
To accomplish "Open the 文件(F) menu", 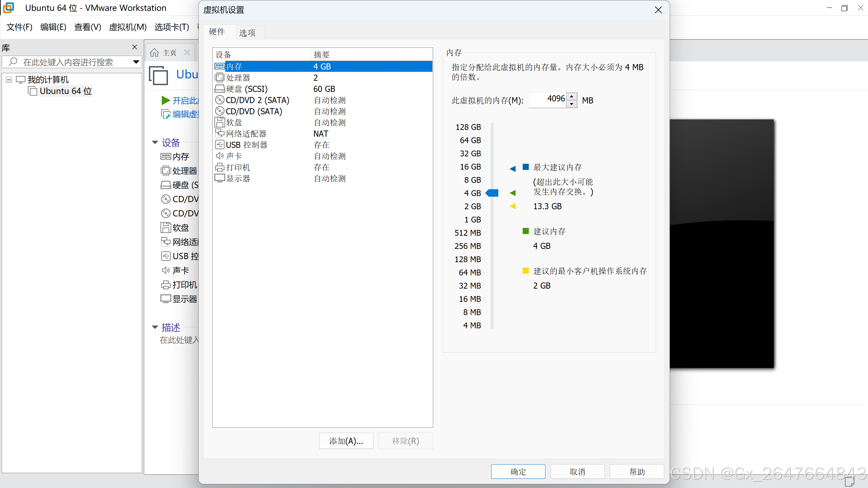I will tap(19, 27).
